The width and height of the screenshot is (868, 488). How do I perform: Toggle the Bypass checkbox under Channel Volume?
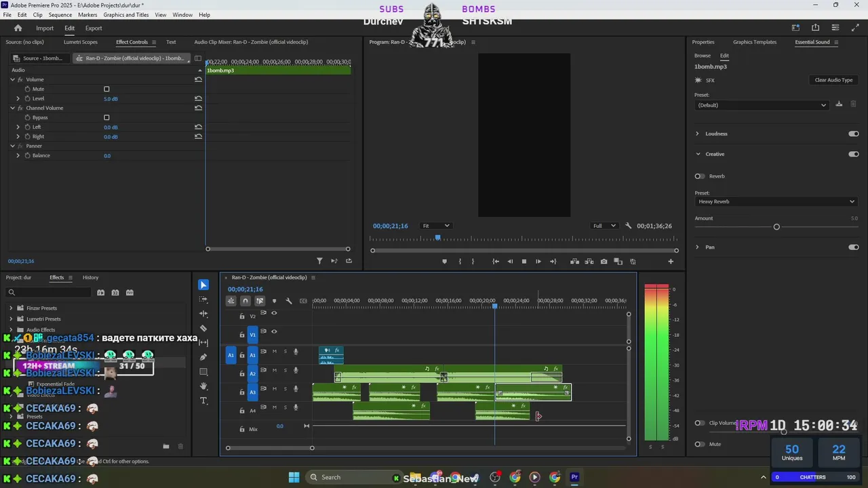106,118
